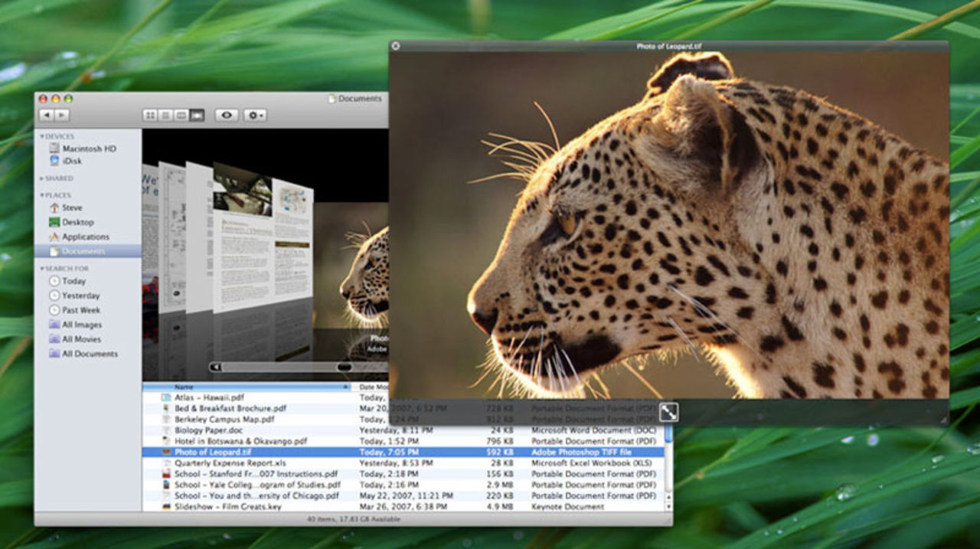Click the fullscreen arrows on the leopard preview

pyautogui.click(x=668, y=411)
